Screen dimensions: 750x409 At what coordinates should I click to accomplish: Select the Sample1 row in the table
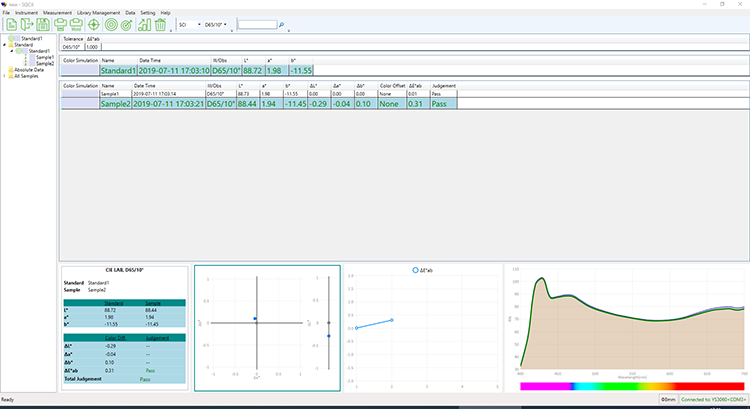[x=110, y=93]
